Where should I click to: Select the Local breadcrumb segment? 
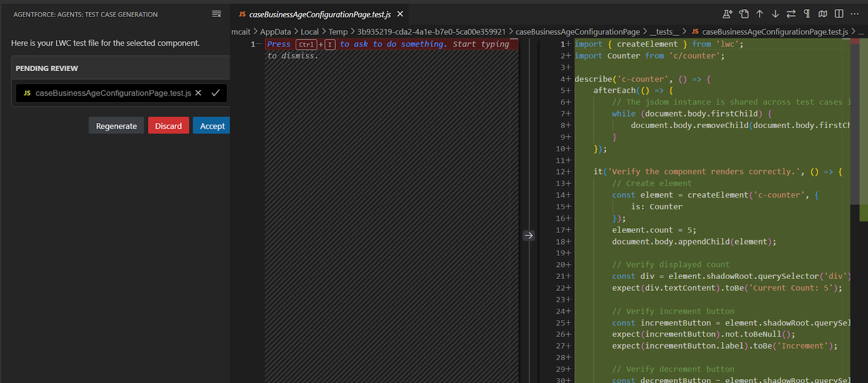click(310, 32)
